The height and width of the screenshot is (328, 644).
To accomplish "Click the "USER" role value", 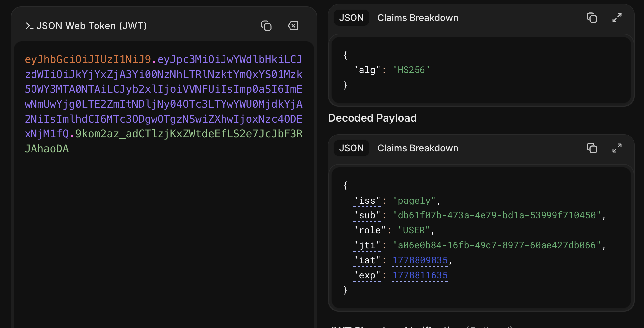I will [x=414, y=230].
